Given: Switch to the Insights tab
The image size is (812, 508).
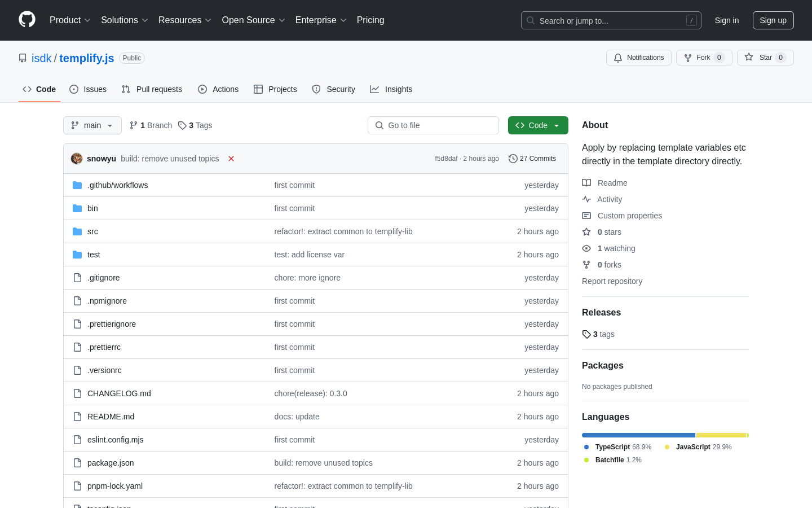Looking at the screenshot, I should point(391,89).
